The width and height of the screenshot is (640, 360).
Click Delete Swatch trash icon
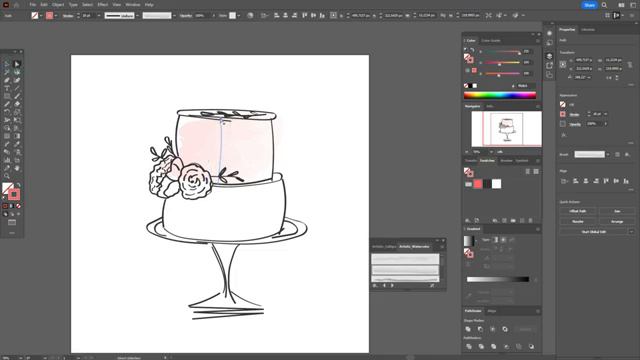[531, 220]
